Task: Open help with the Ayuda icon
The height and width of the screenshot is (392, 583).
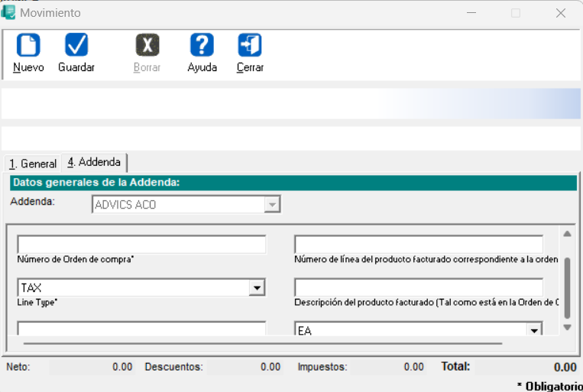Action: point(202,47)
